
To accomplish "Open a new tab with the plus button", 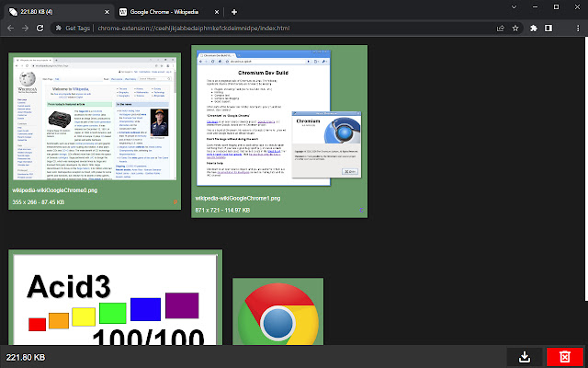I will [x=234, y=12].
